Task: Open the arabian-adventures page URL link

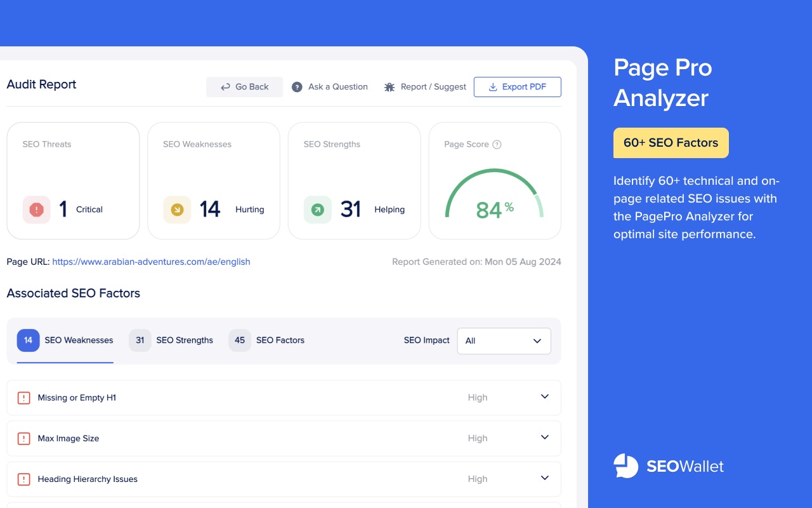Action: point(151,262)
